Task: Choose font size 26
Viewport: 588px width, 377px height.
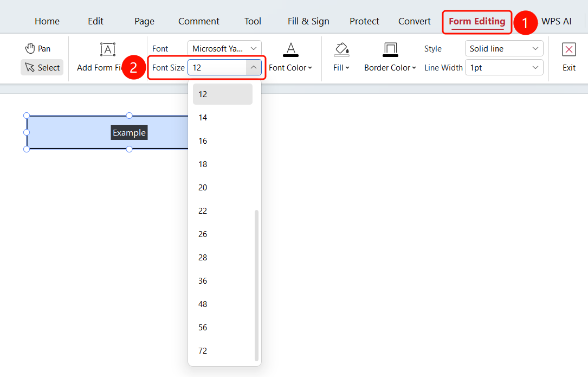Action: [x=223, y=234]
